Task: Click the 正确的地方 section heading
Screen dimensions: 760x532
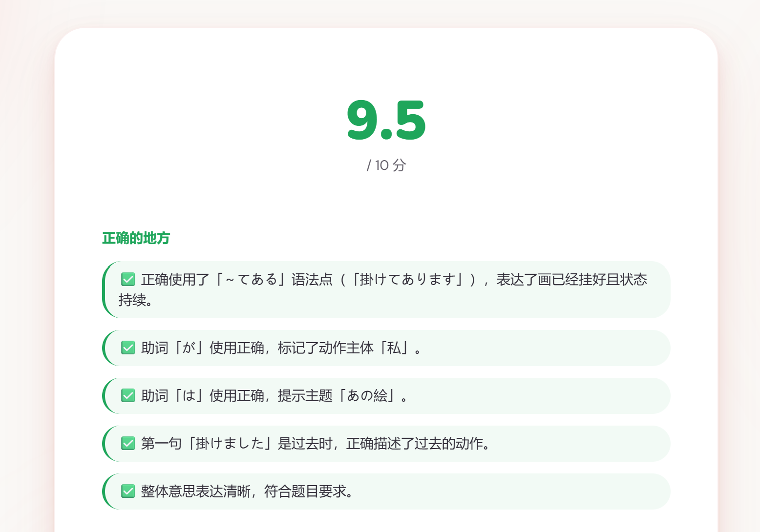Action: 136,238
